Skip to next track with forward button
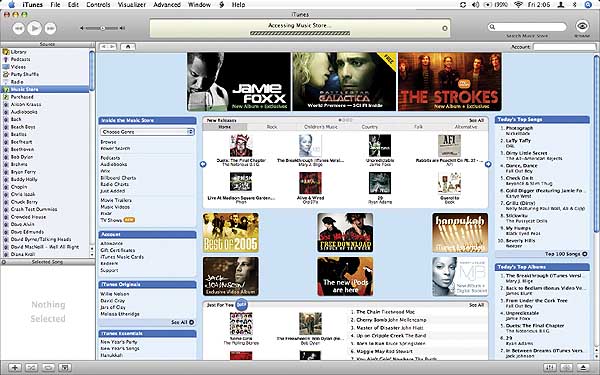The image size is (600, 375). click(x=51, y=28)
